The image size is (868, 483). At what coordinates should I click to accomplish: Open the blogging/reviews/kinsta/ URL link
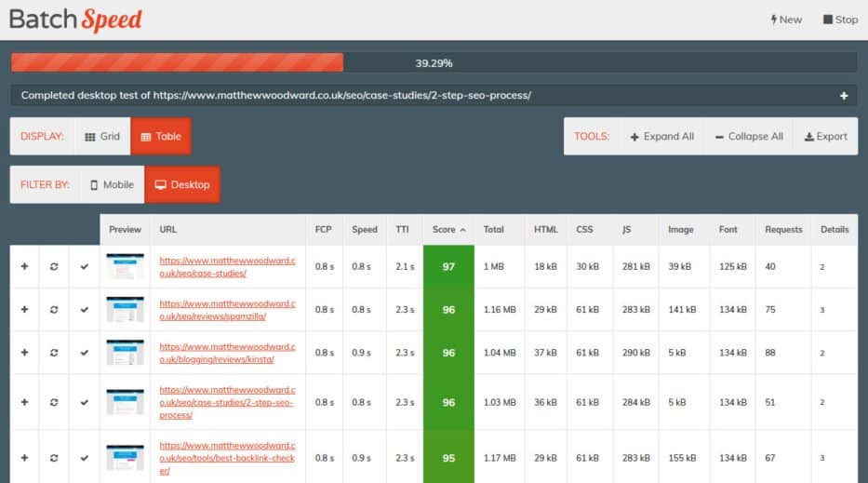(227, 353)
